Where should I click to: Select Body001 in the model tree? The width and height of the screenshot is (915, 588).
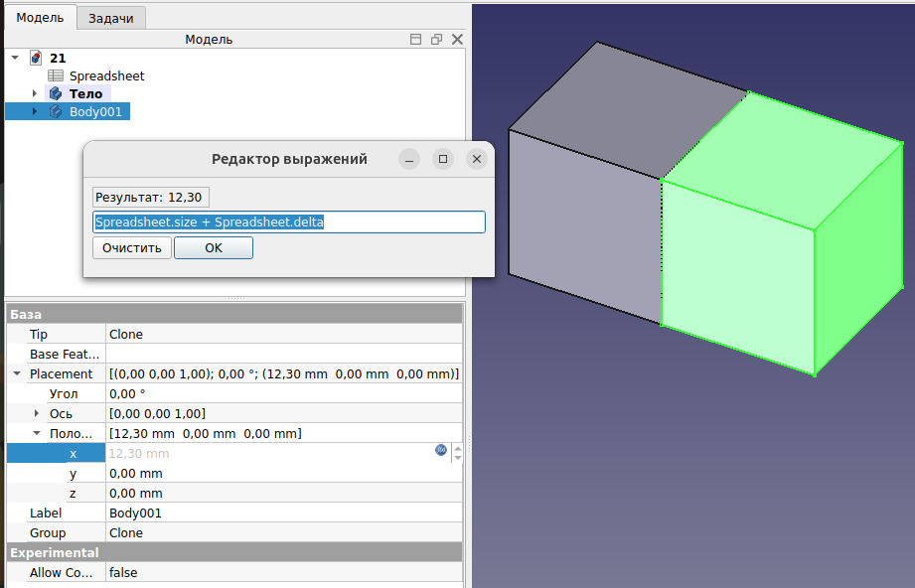[x=95, y=111]
